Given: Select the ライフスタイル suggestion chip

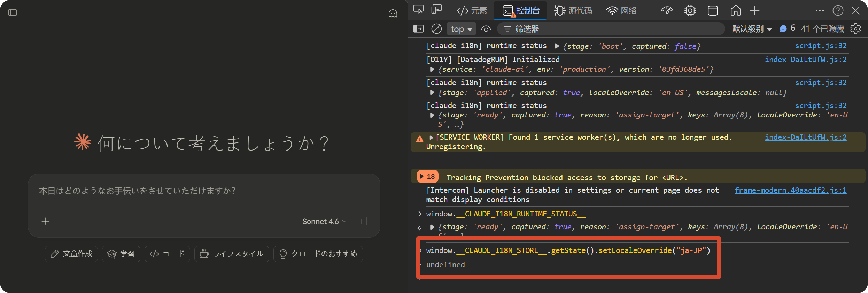Looking at the screenshot, I should (x=232, y=254).
